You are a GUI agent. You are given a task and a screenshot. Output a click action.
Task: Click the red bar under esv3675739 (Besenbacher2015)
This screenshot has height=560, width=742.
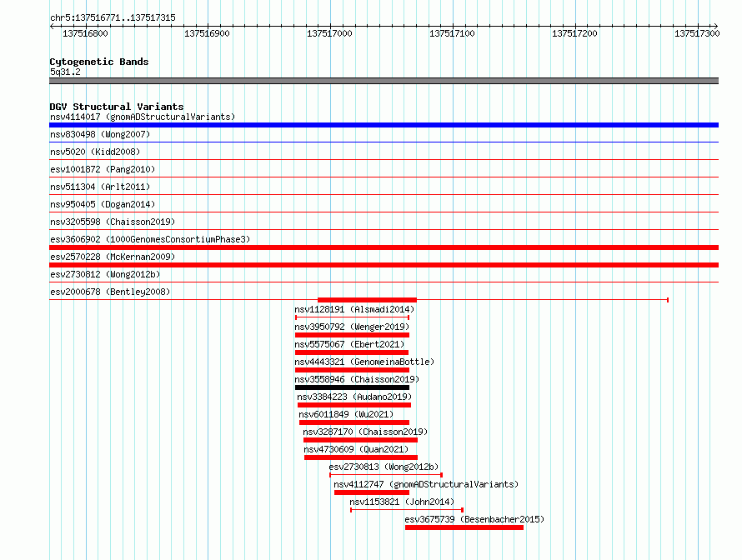(x=464, y=527)
